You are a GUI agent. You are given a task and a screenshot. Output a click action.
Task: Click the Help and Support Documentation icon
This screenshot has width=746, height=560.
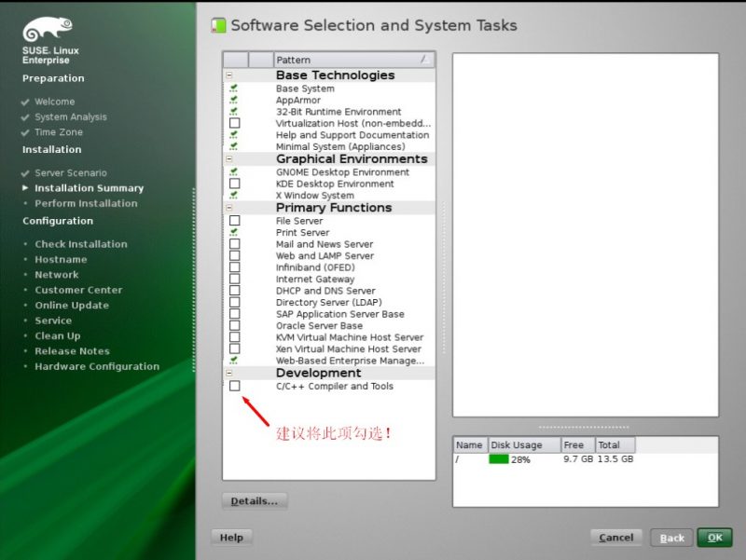click(x=234, y=135)
